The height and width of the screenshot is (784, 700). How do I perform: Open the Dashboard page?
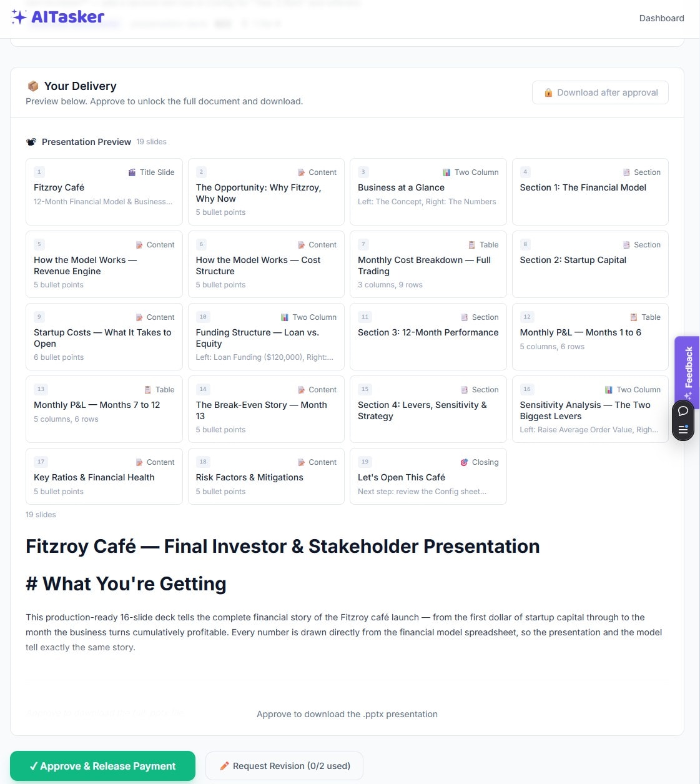pos(661,18)
